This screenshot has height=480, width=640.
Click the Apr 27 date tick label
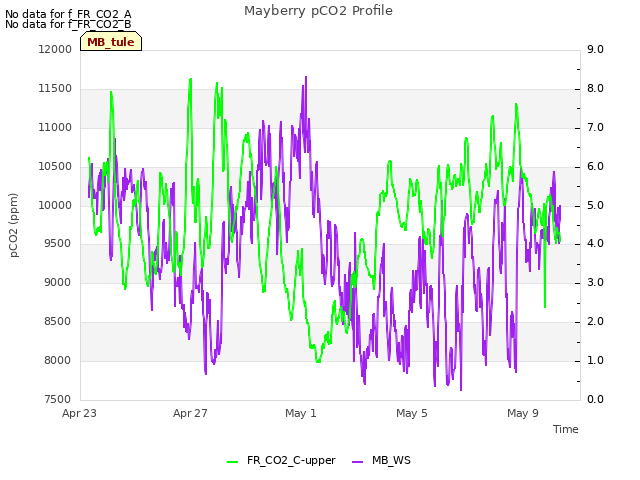click(x=190, y=413)
